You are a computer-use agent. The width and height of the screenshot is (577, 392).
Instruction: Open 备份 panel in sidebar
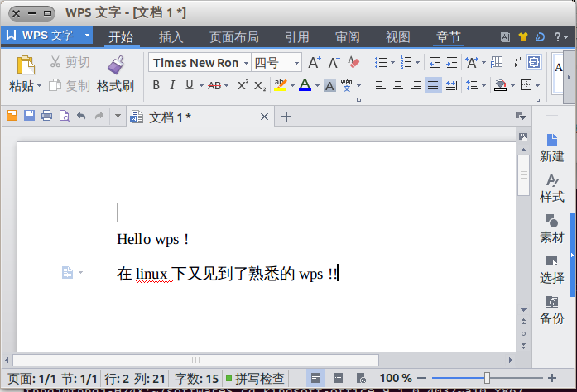[551, 310]
